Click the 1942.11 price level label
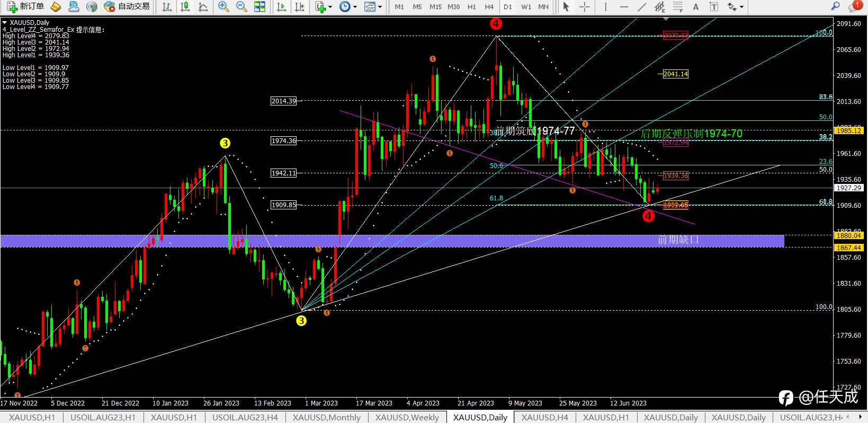 [x=284, y=173]
